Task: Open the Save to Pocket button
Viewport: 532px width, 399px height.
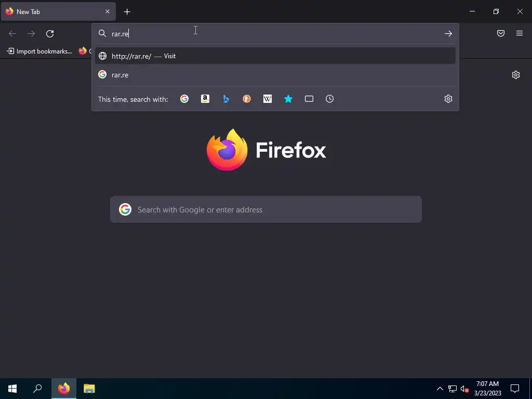Action: coord(501,33)
